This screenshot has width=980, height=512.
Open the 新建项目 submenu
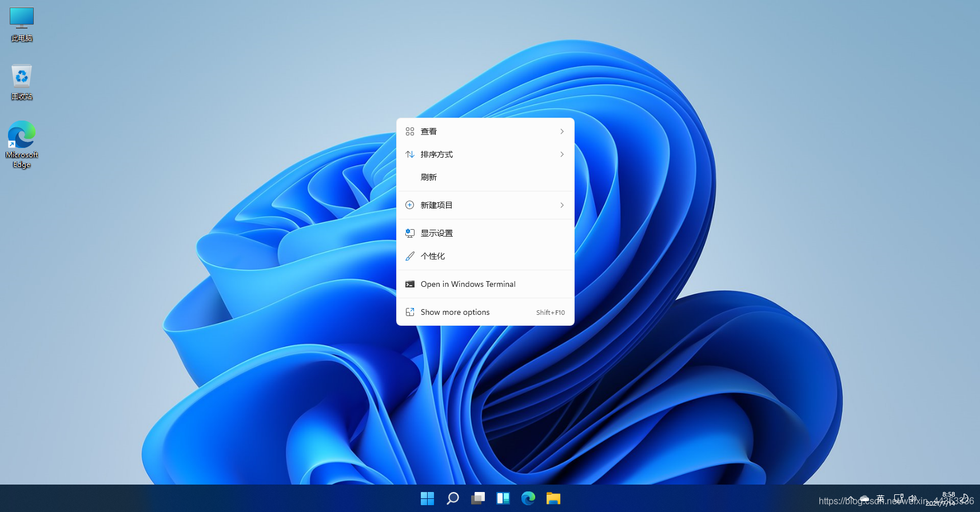(485, 205)
